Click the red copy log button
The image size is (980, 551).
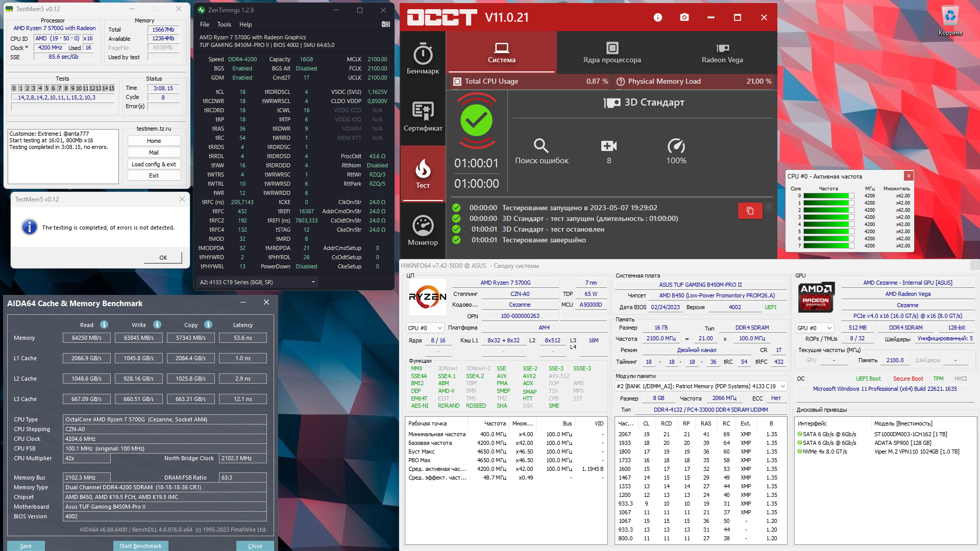click(x=750, y=211)
